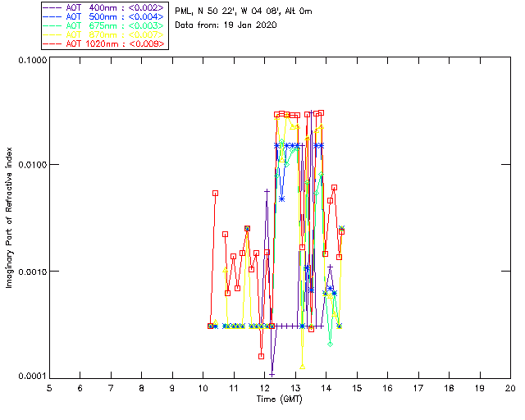
Task: Click the 'Data from: 19 Jan 2020' text
Action: click(x=226, y=25)
